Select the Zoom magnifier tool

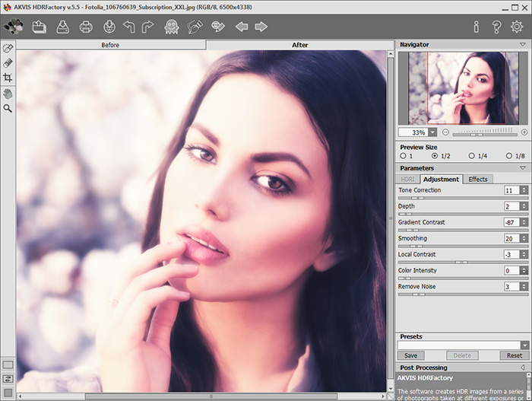8,109
